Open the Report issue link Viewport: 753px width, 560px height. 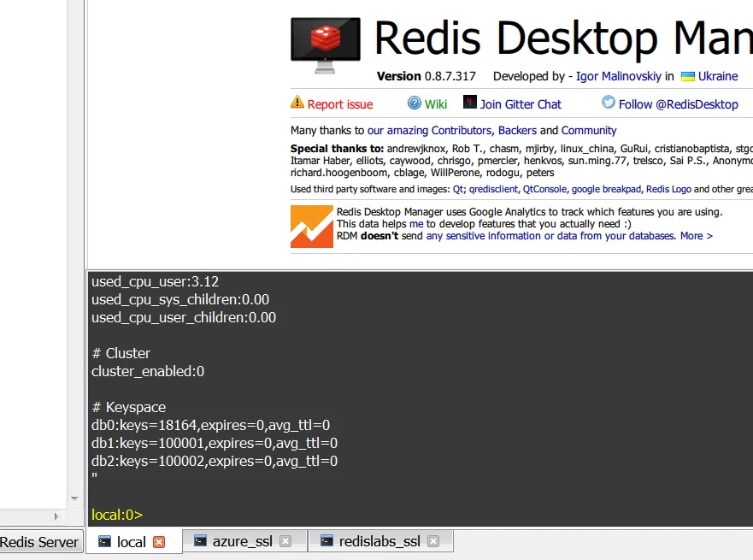click(x=340, y=104)
